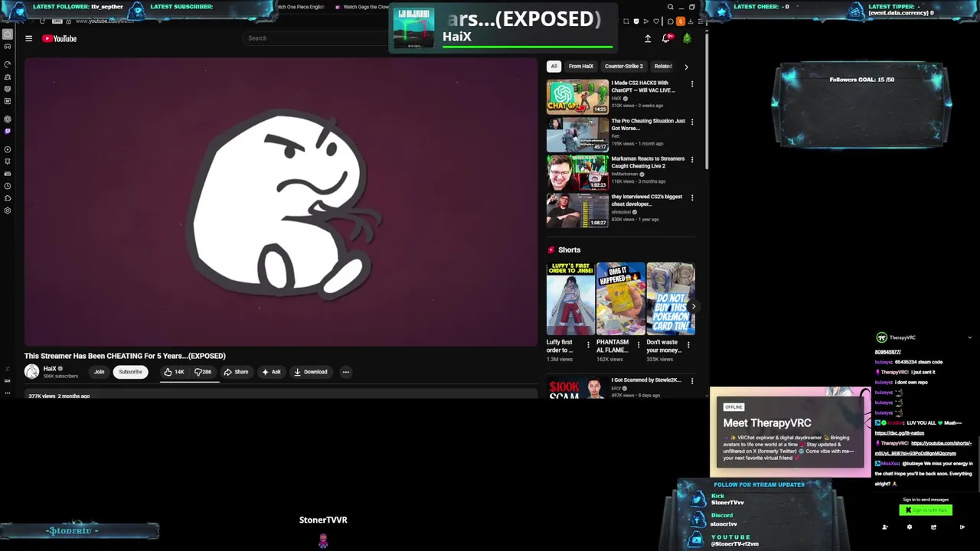The height and width of the screenshot is (551, 980).
Task: Open the dsc.gg link in chat
Action: (900, 432)
